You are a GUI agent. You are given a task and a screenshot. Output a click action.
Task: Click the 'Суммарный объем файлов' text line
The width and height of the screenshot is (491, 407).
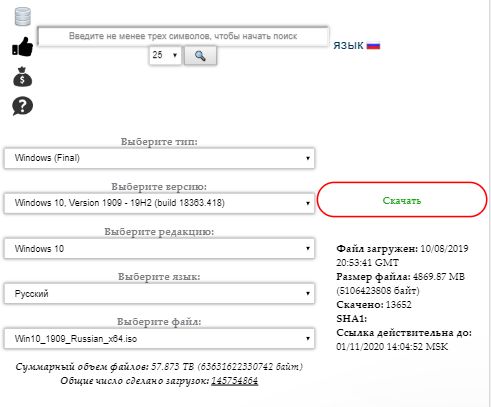click(x=159, y=367)
